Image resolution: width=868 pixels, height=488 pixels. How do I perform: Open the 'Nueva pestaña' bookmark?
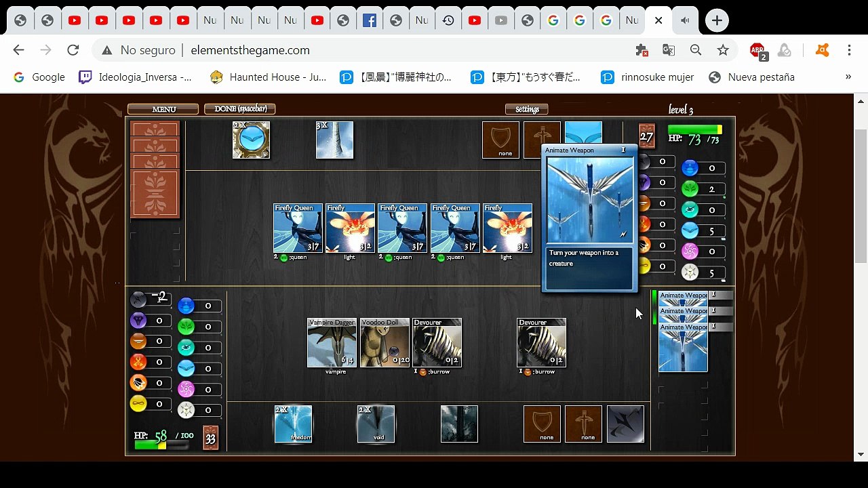pyautogui.click(x=751, y=77)
